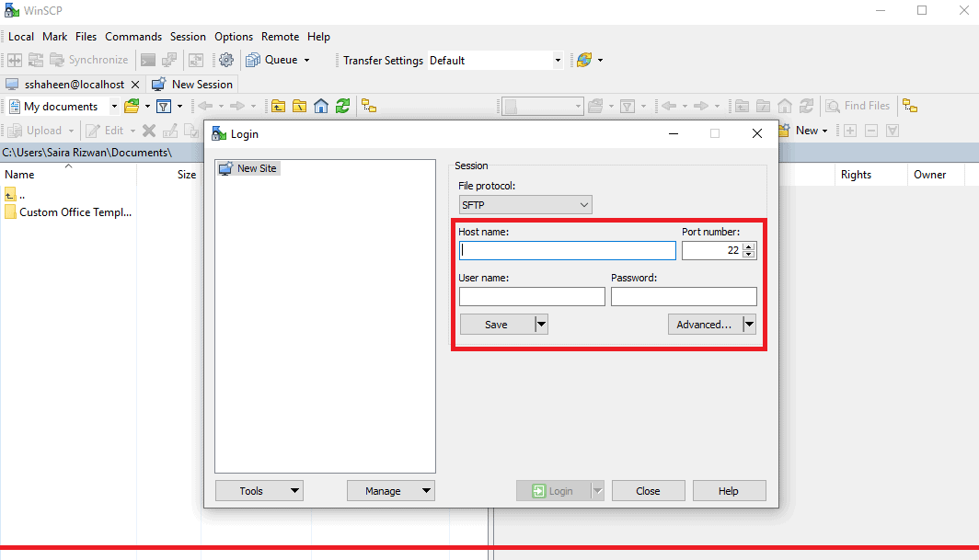
Task: Open the terminal console icon
Action: (148, 60)
